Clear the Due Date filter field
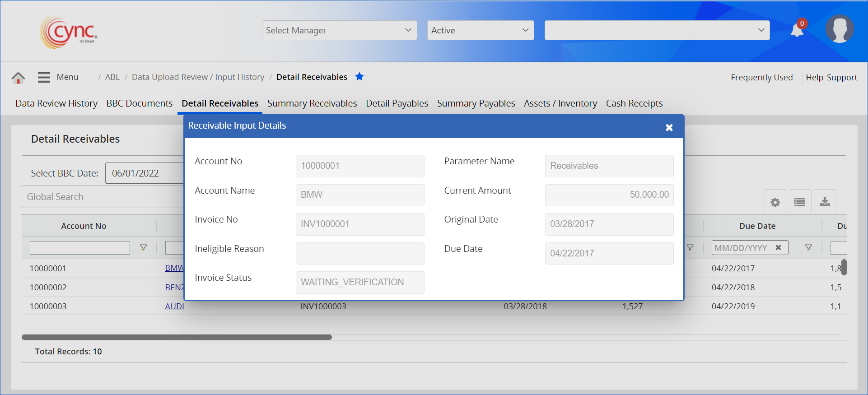 [778, 247]
